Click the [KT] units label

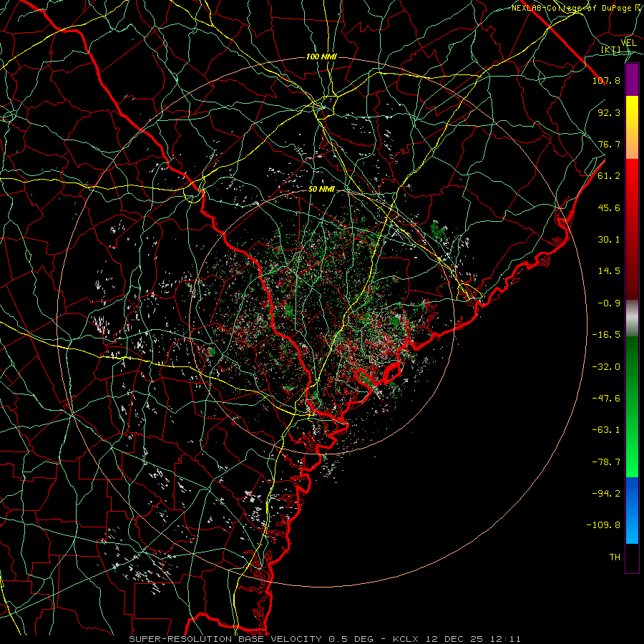pyautogui.click(x=611, y=50)
